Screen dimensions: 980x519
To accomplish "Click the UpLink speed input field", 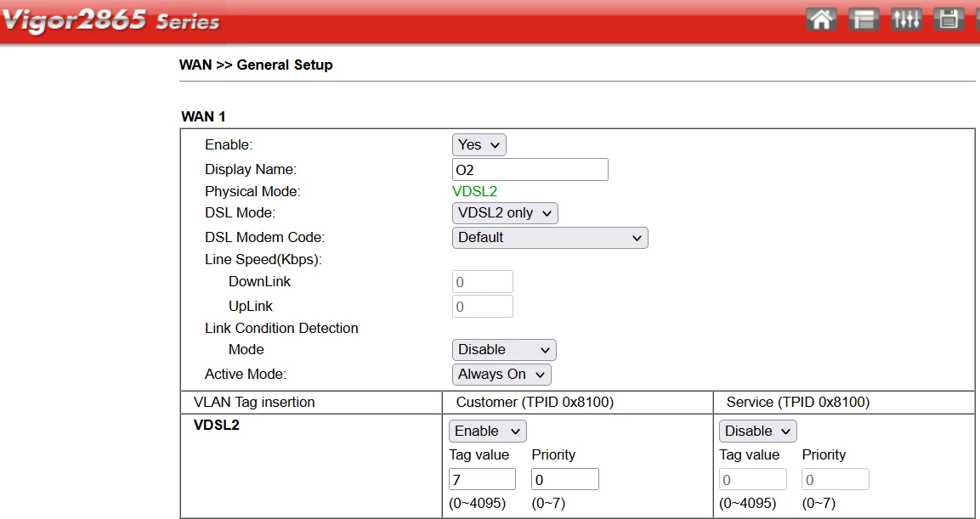I will click(482, 307).
